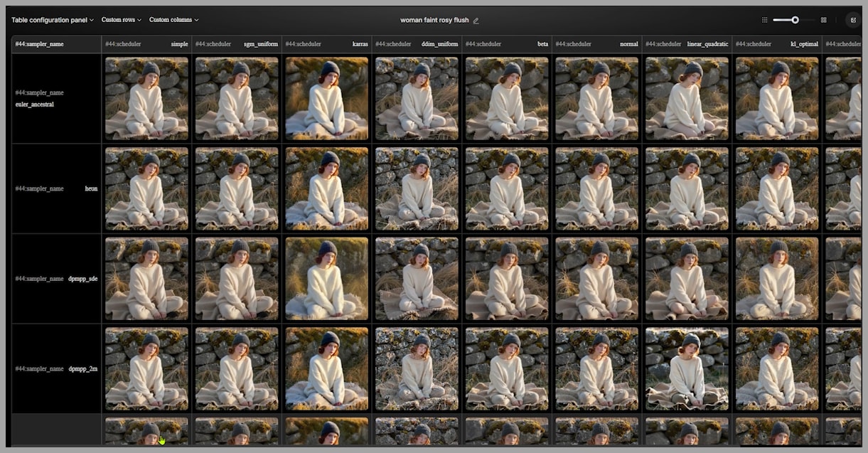This screenshot has height=453, width=868.
Task: Select the ddim_uniform scheduler column header
Action: [x=417, y=44]
